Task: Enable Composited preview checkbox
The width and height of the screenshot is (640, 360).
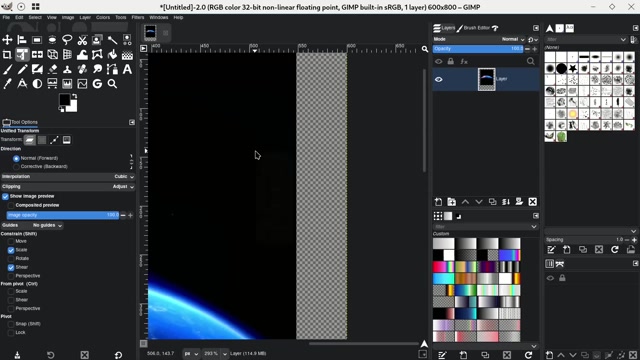Action: [11, 205]
